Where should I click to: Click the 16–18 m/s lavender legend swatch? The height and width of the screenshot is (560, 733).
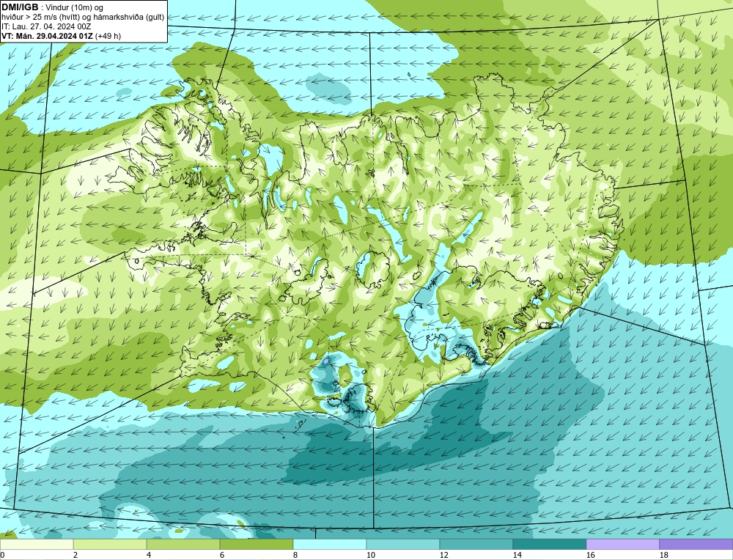[622, 545]
